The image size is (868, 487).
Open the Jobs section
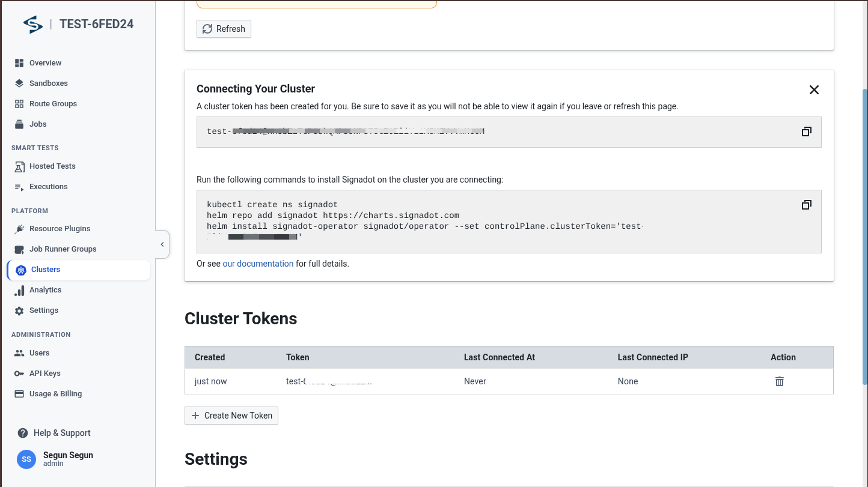click(x=38, y=124)
